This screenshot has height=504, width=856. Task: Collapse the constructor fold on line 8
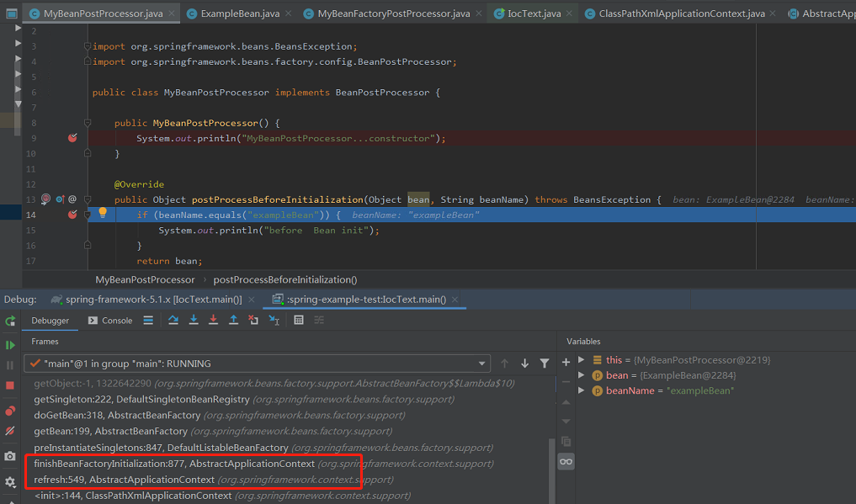88,124
